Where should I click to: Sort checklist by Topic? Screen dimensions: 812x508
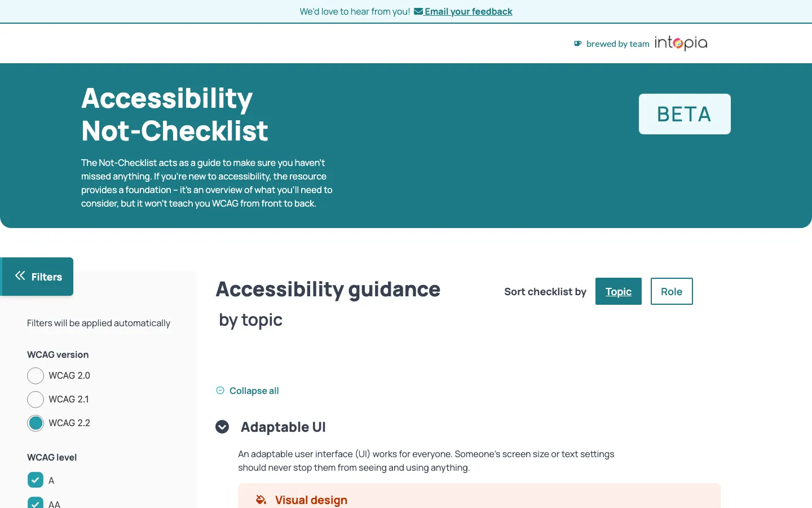[618, 291]
